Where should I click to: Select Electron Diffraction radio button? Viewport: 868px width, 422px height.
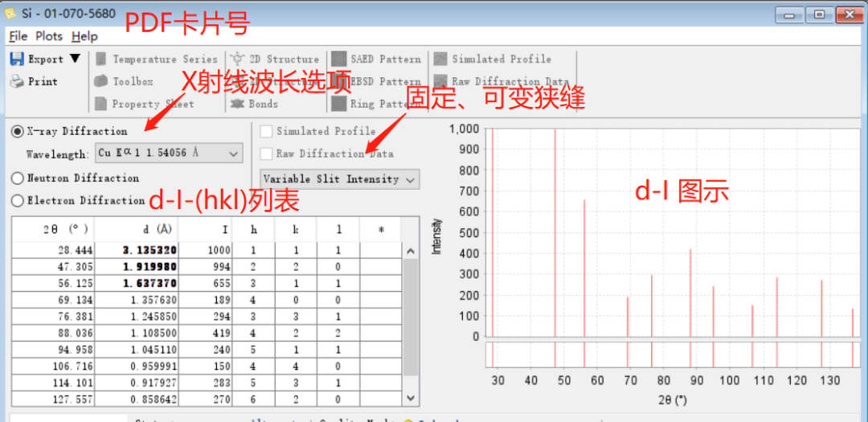click(x=18, y=200)
